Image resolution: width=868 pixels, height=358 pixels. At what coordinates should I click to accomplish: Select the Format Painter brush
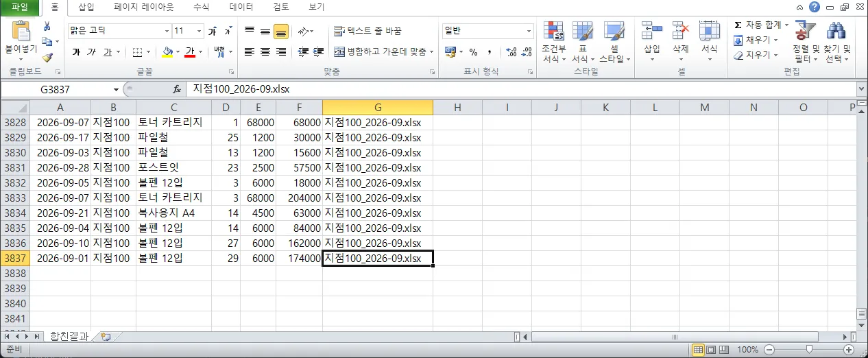point(47,57)
